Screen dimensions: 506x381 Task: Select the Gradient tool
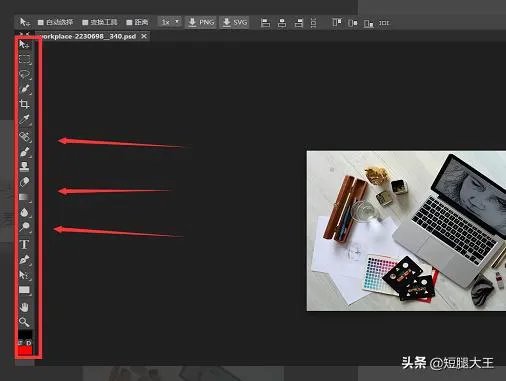[24, 197]
